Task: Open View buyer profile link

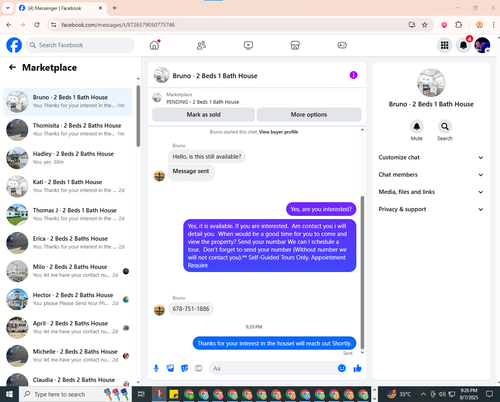Action: pyautogui.click(x=278, y=132)
